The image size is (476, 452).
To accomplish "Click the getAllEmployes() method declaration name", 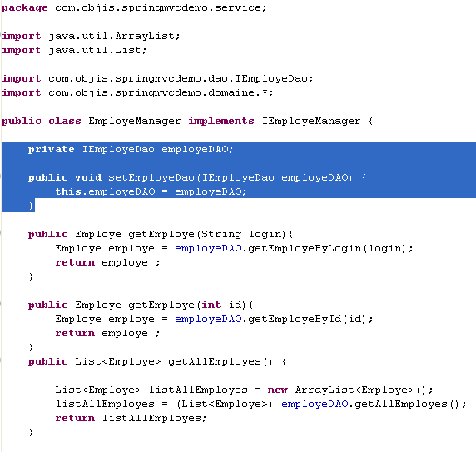I will pyautogui.click(x=221, y=362).
